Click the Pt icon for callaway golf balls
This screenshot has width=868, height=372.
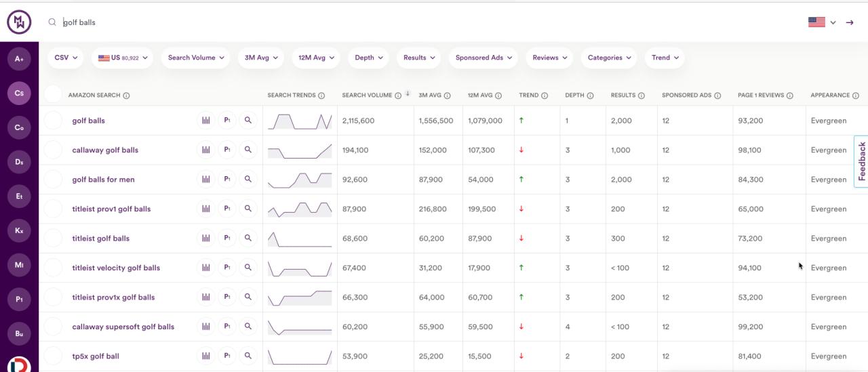(x=227, y=150)
